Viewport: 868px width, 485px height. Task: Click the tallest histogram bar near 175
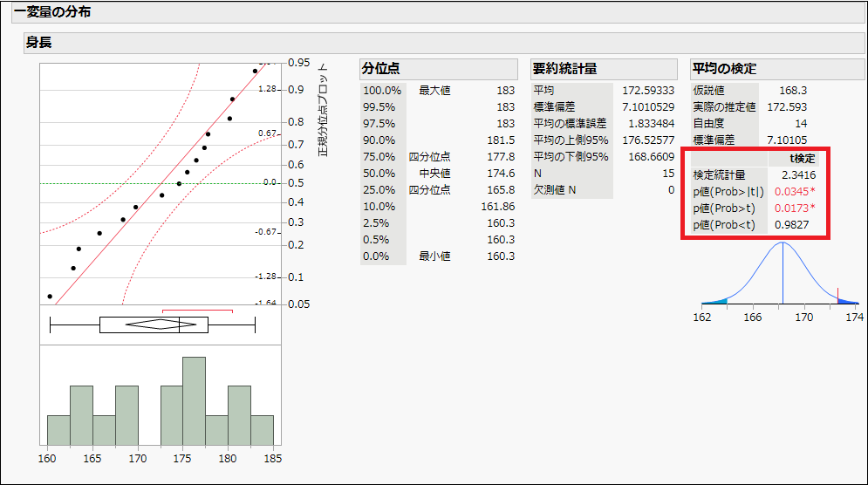pyautogui.click(x=194, y=401)
